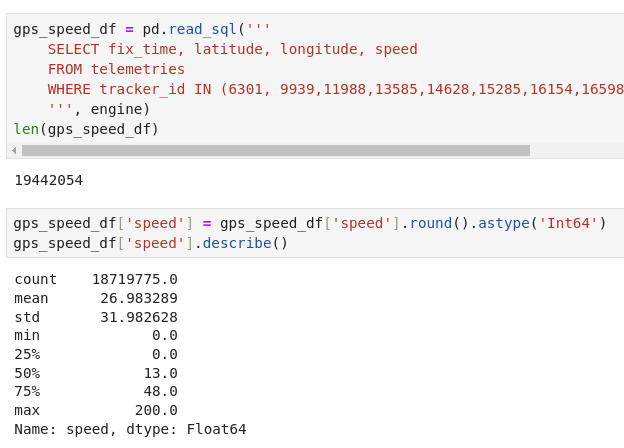Click the max value 200.0
The height and width of the screenshot is (448, 624).
coord(156,410)
